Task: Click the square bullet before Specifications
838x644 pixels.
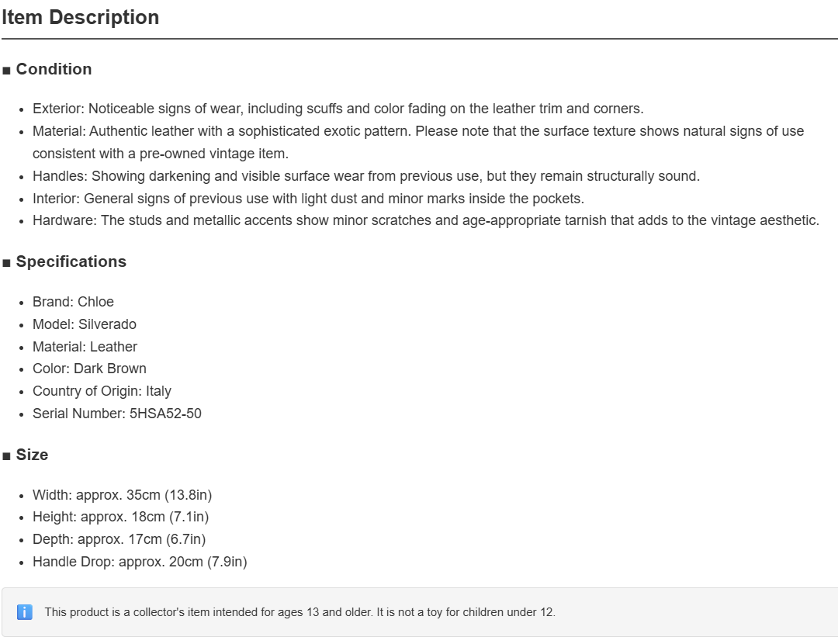Action: 6,263
